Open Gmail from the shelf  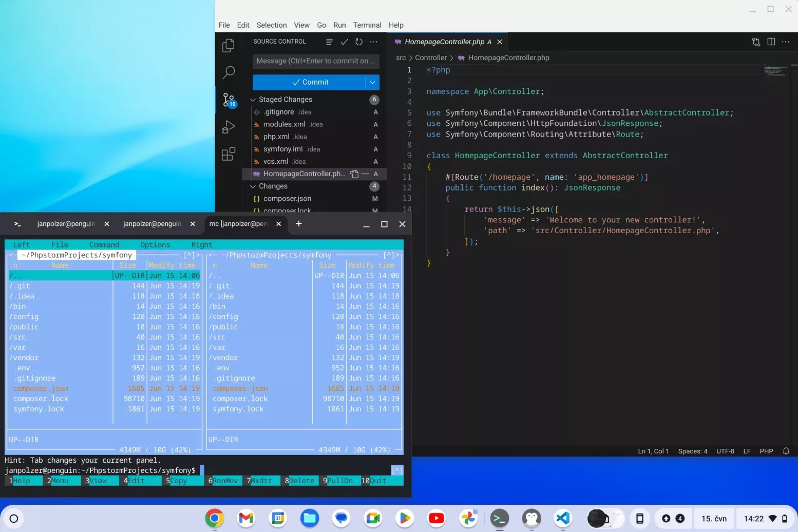tap(246, 518)
